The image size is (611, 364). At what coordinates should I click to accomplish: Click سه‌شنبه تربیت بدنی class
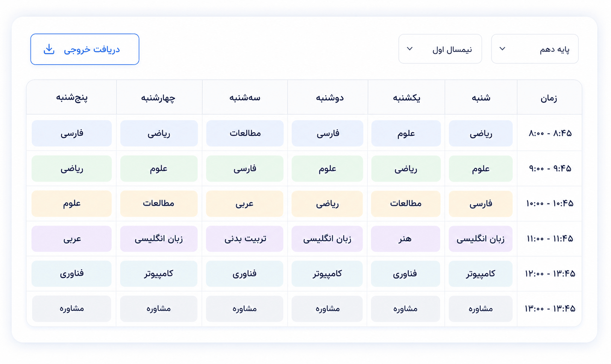tap(245, 239)
